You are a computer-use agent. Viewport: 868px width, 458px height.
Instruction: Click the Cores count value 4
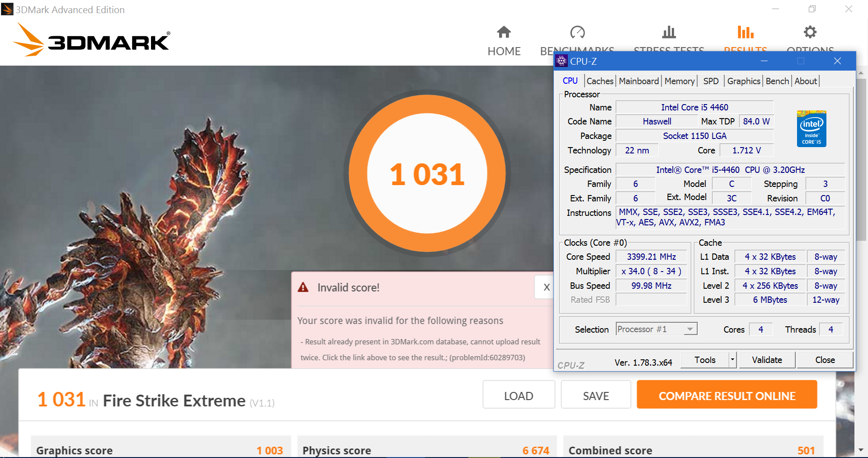pyautogui.click(x=761, y=329)
